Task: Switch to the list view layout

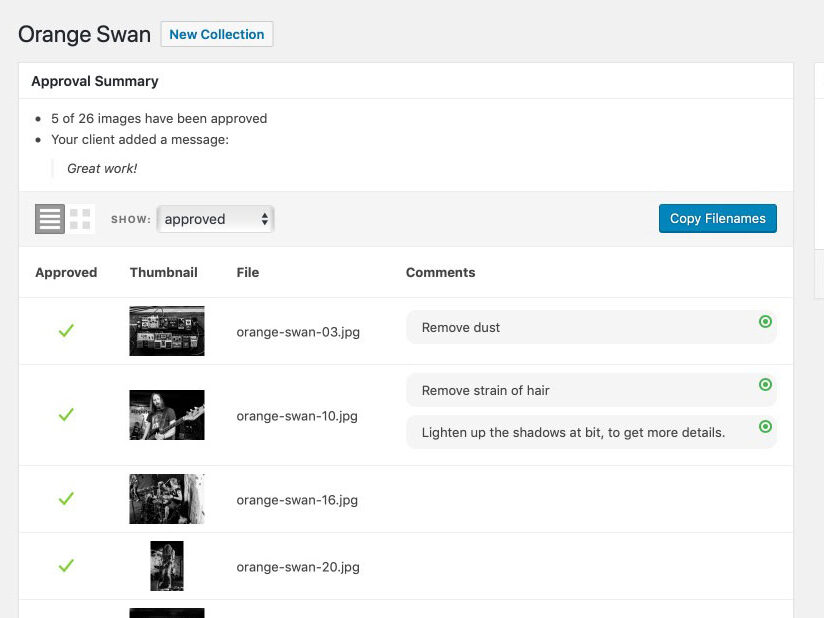Action: click(49, 218)
